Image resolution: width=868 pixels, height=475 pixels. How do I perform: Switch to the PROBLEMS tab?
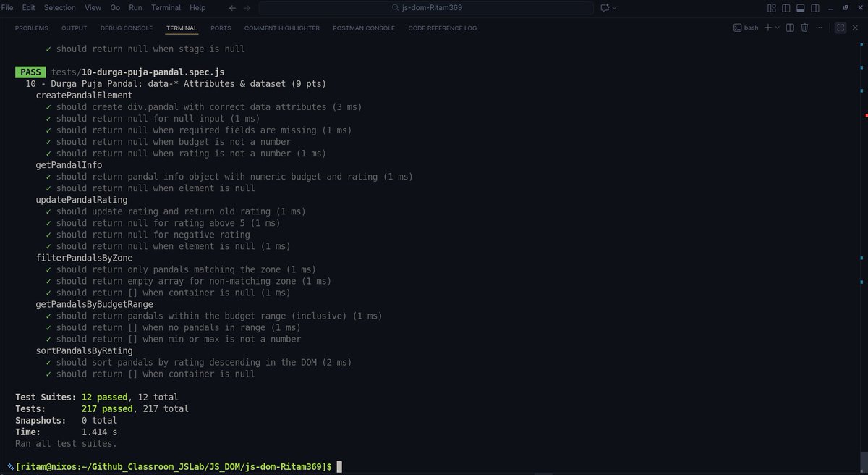pos(32,28)
